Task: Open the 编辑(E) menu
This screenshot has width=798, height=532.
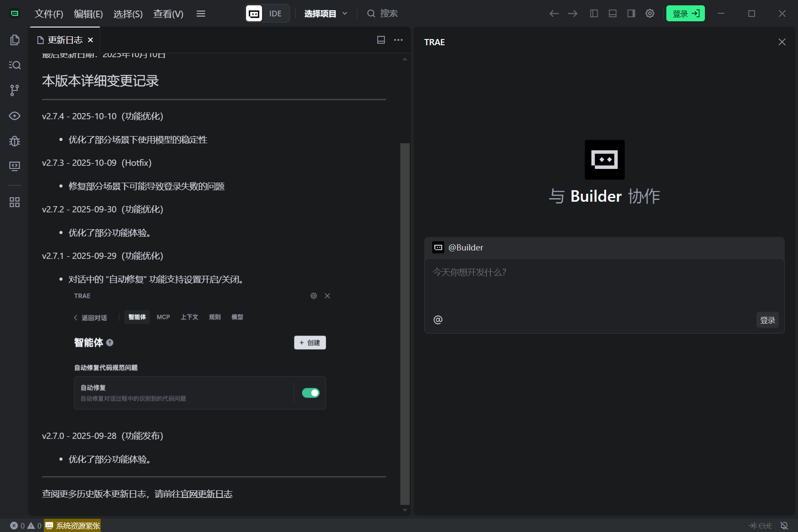Action: [88, 14]
